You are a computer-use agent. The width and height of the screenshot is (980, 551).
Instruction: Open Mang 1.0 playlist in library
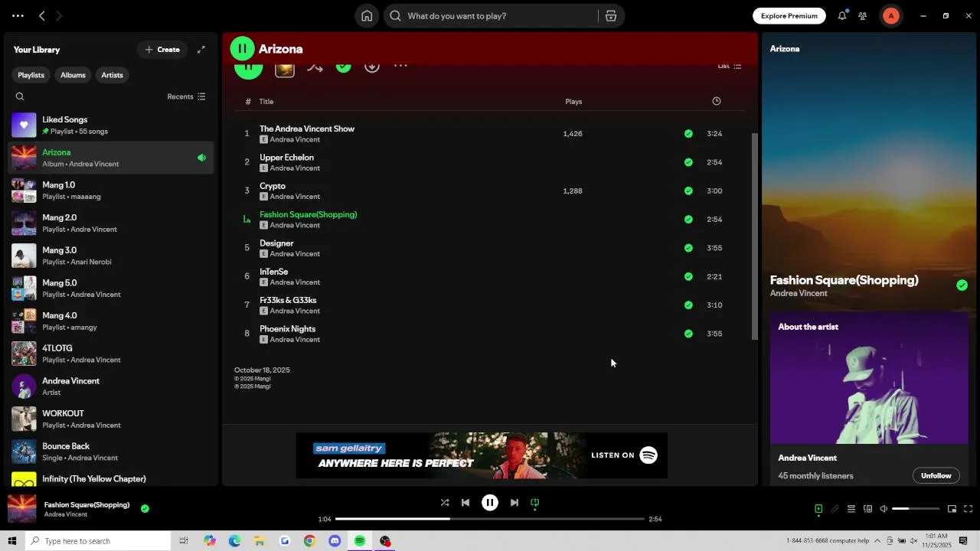coord(112,191)
